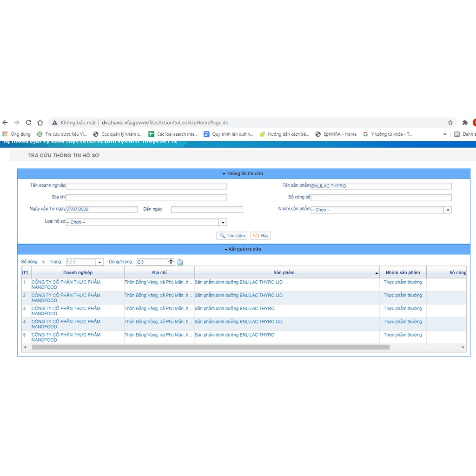Click the scroll-right arrow of results table

[463, 347]
